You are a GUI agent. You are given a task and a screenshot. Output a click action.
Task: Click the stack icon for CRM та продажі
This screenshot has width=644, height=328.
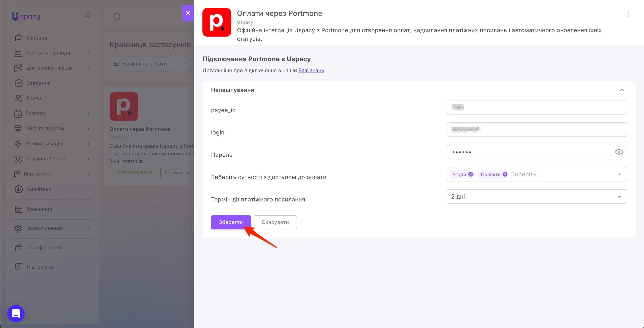(x=18, y=129)
